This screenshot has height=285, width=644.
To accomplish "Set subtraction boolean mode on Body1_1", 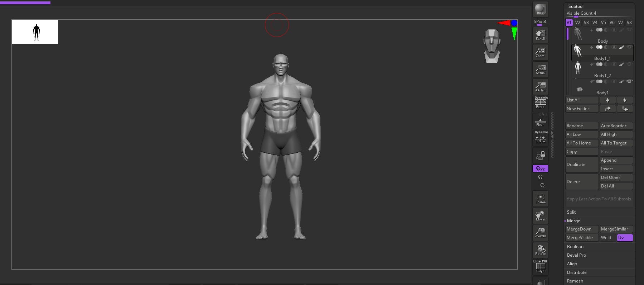I will (606, 47).
